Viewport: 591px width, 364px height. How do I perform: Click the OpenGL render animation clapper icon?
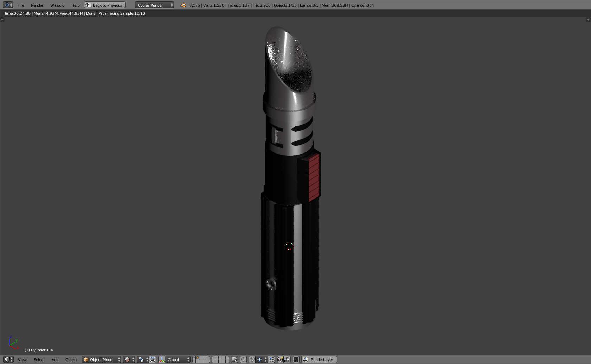pos(287,359)
